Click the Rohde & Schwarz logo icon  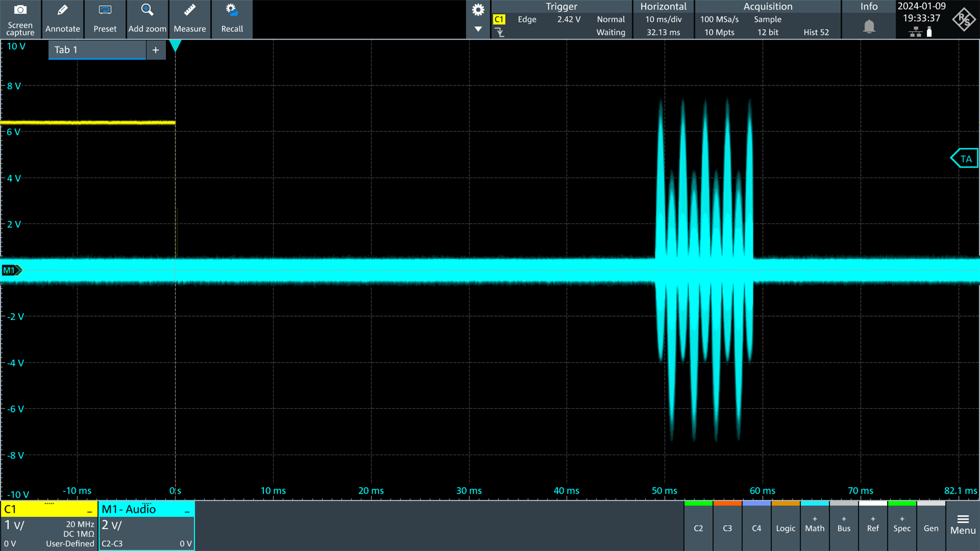(964, 19)
